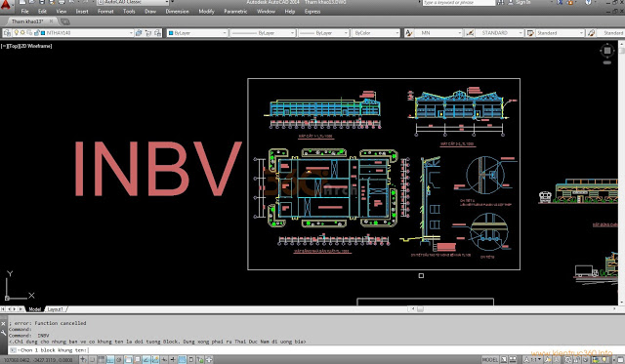Click the Workspace Switching gear icon
625x364 pixels.
coord(567,360)
